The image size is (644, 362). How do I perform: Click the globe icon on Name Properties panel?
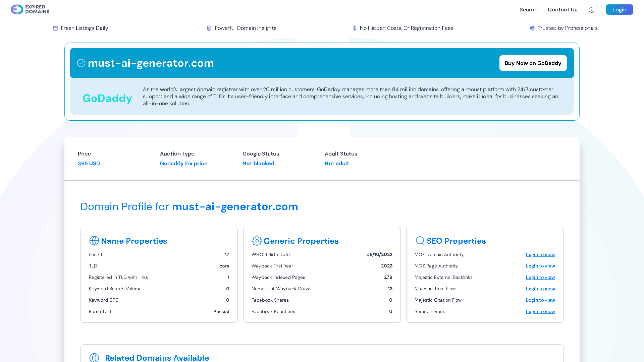coord(94,241)
